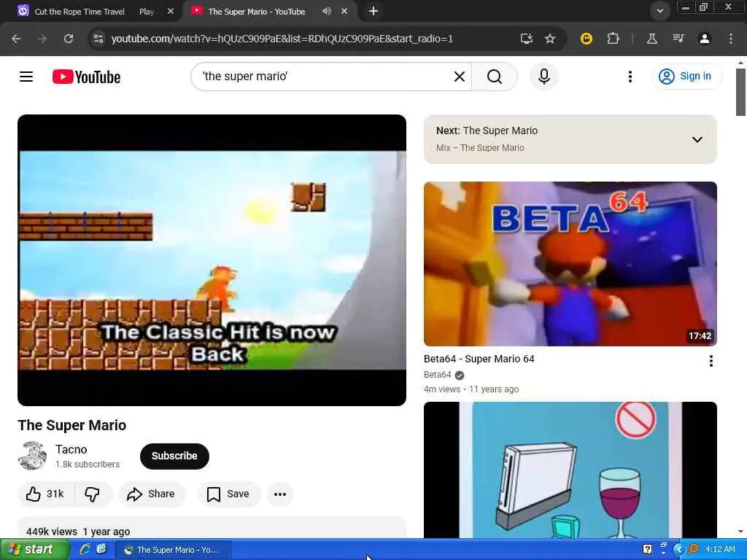The image size is (747, 560).
Task: Expand the 449k views description box
Action: (x=212, y=529)
